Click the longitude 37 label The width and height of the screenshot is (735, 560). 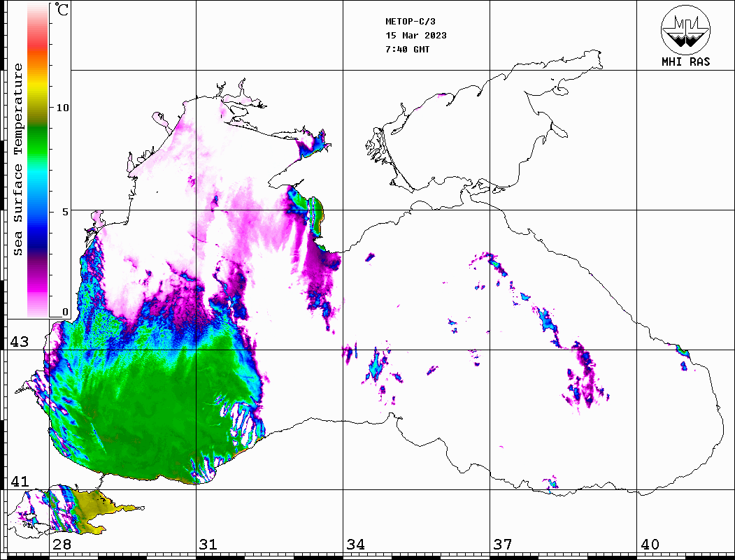503,544
